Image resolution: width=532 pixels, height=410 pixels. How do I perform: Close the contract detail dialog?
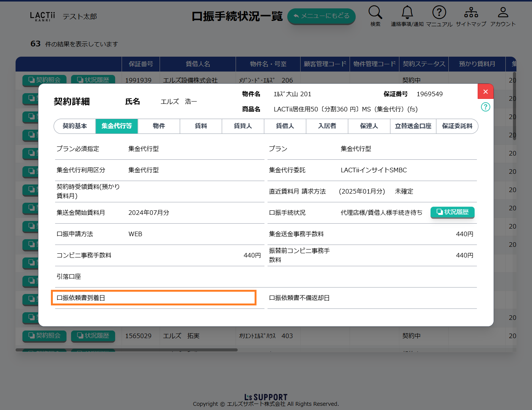point(485,92)
